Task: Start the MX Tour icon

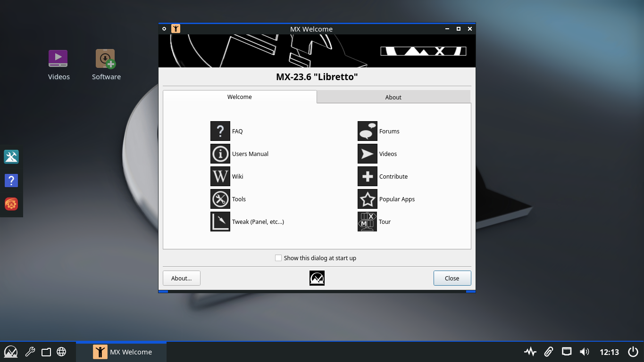Action: coord(367,222)
